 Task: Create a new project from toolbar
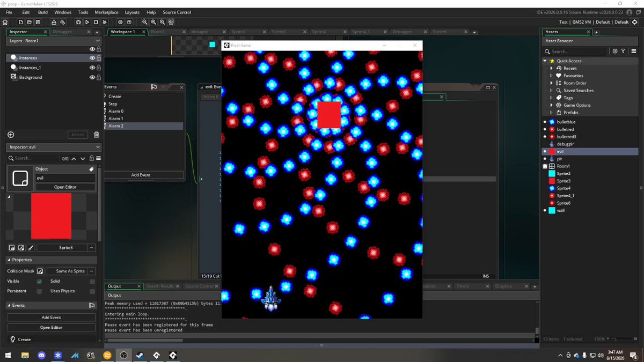tap(21, 23)
